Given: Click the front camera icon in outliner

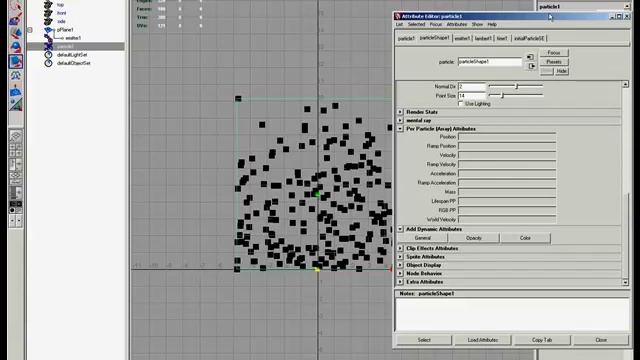Looking at the screenshot, I should pyautogui.click(x=48, y=13).
